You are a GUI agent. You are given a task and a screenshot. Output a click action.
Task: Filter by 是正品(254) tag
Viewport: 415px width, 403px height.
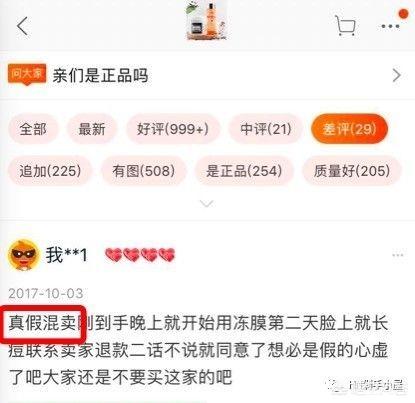tap(244, 171)
